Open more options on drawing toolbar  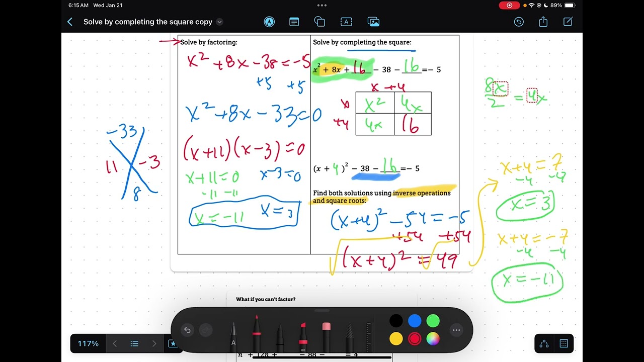[x=456, y=330]
